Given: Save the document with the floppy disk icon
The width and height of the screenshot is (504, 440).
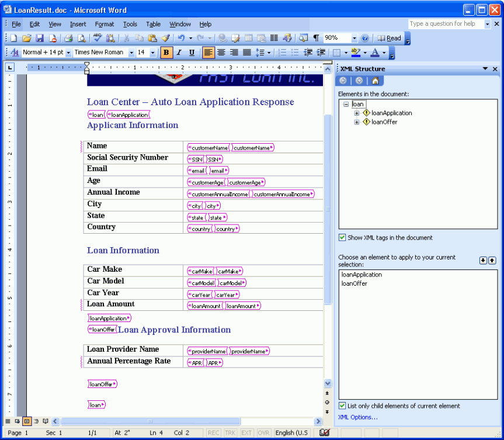Looking at the screenshot, I should (x=40, y=39).
